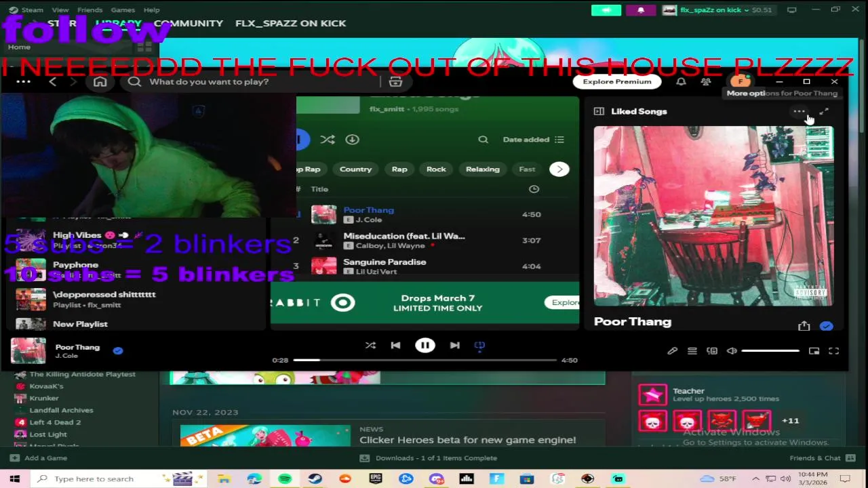Viewport: 868px width, 488px height.
Task: Open FLX_SPAZZ ON KICK profile tab
Action: [x=290, y=23]
